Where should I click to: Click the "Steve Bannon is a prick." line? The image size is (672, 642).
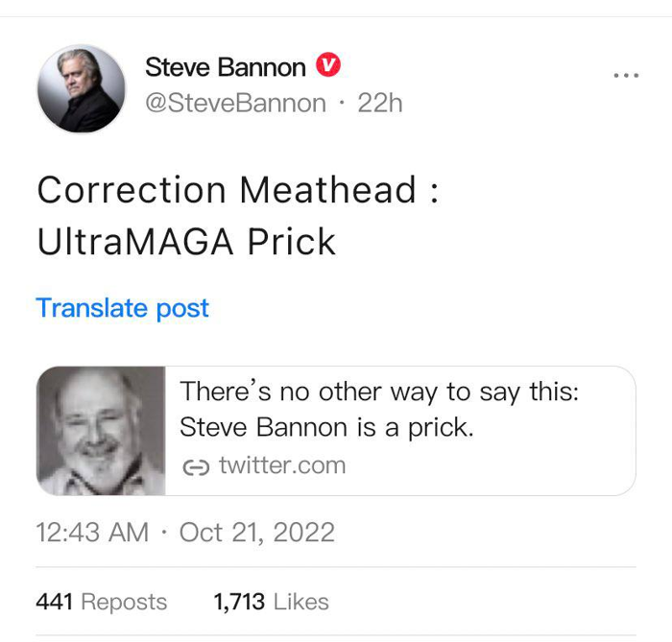click(x=326, y=427)
